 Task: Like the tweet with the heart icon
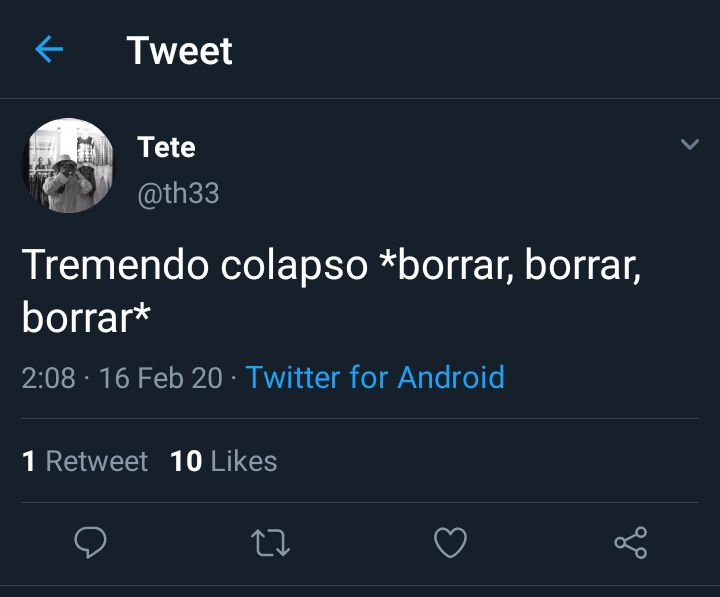pos(450,542)
